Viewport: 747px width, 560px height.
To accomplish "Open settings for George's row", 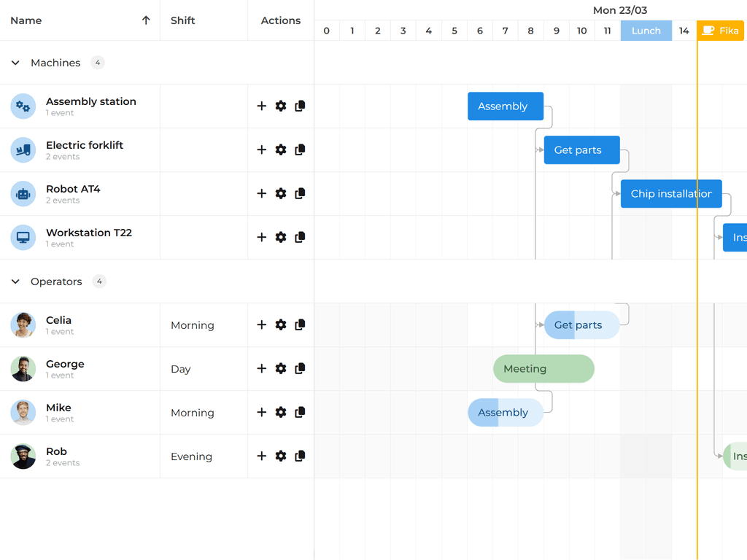I will click(280, 368).
